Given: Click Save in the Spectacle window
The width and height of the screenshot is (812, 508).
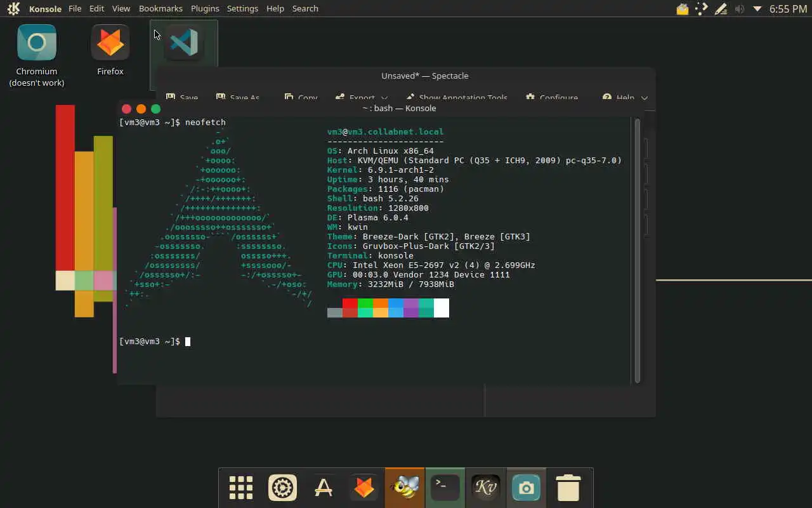Looking at the screenshot, I should point(182,97).
